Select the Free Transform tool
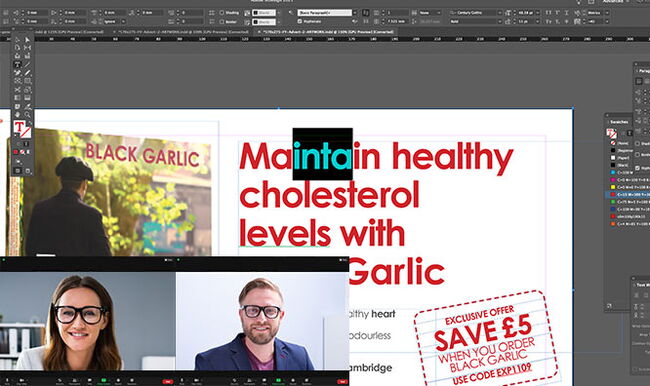 27,90
